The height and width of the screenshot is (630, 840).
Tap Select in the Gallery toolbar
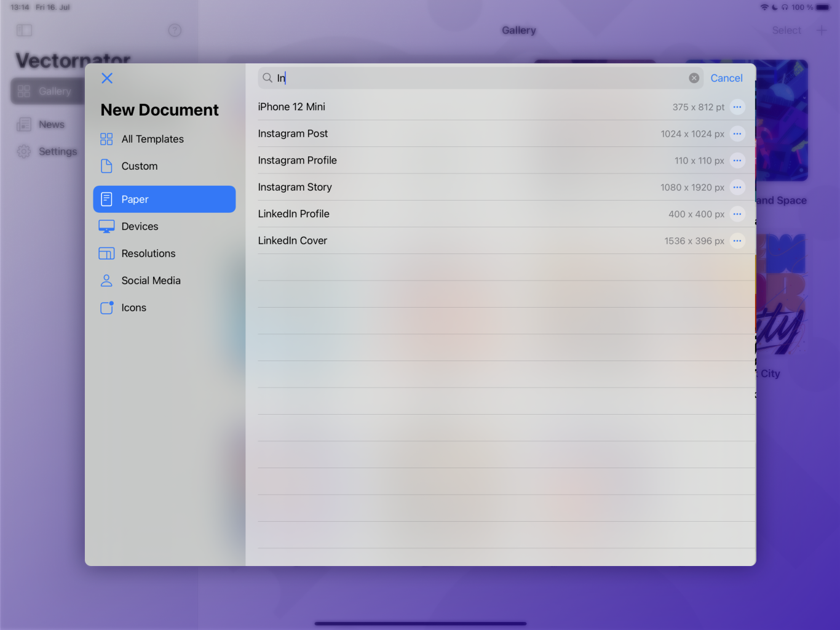787,30
